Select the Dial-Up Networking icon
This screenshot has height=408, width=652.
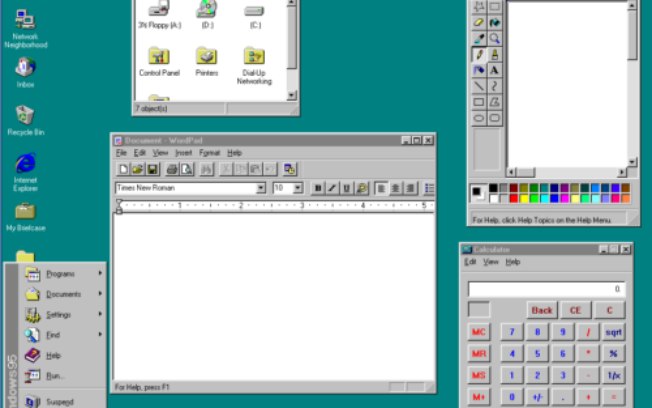[x=254, y=66]
